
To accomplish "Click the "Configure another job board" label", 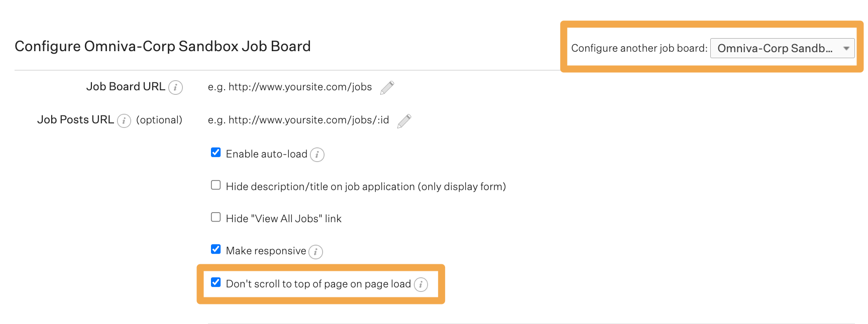I will (638, 48).
